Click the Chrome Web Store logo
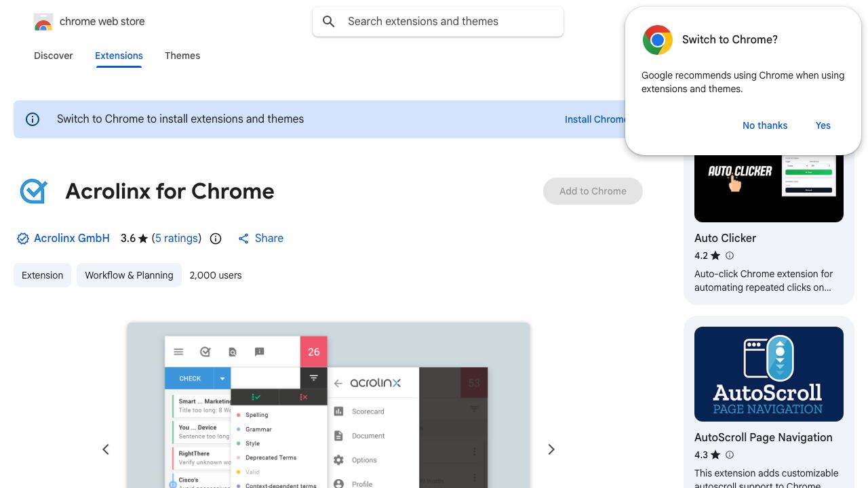Viewport: 868px width, 488px height. click(x=43, y=22)
